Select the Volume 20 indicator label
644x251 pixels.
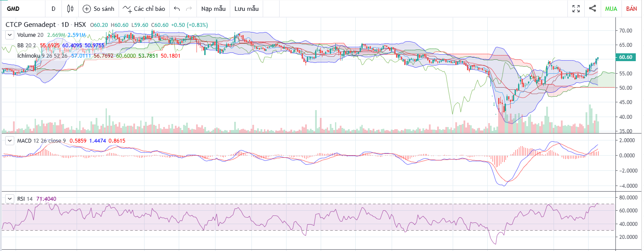point(30,35)
